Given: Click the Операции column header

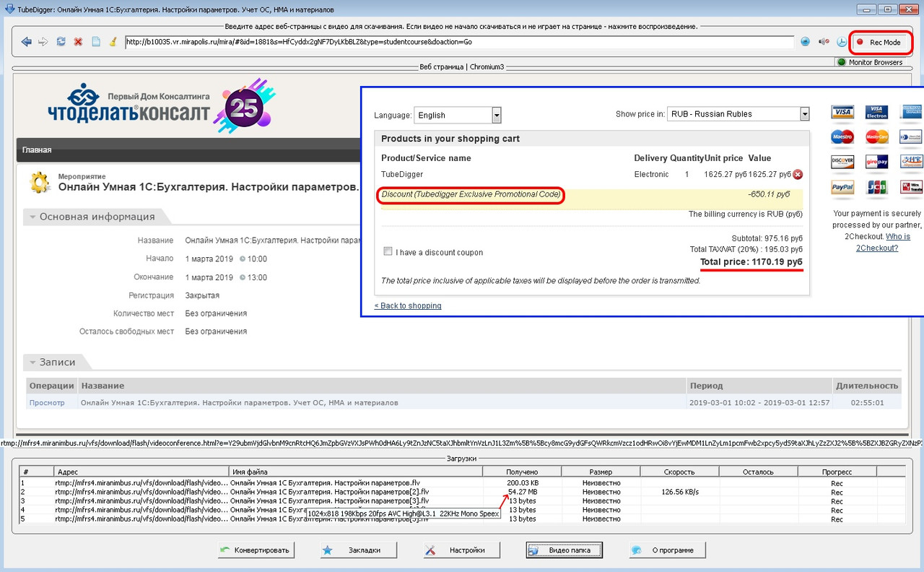Looking at the screenshot, I should tap(52, 386).
